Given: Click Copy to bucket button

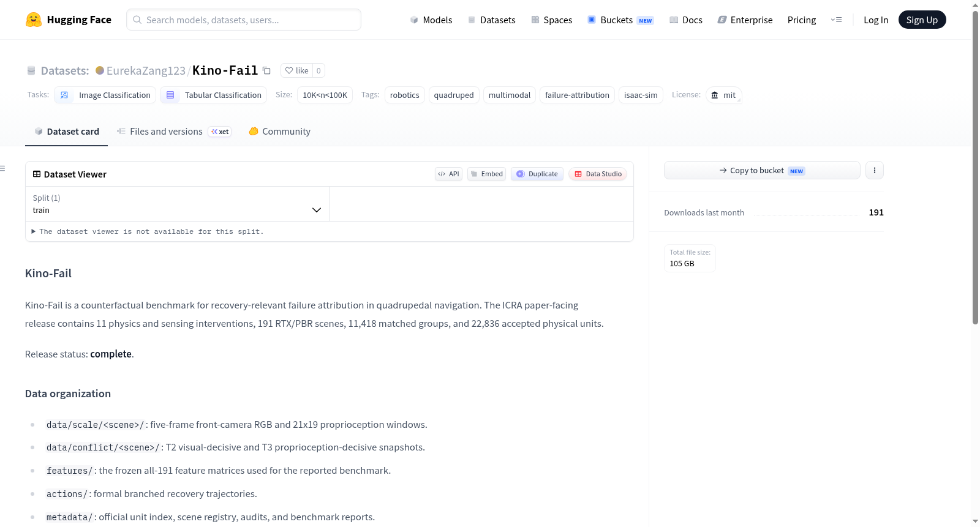Looking at the screenshot, I should click(x=762, y=170).
